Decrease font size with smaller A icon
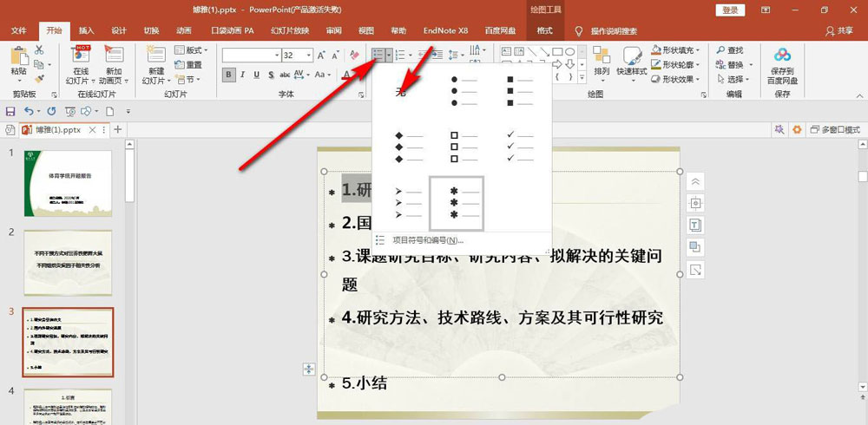The width and height of the screenshot is (868, 425). coord(335,56)
